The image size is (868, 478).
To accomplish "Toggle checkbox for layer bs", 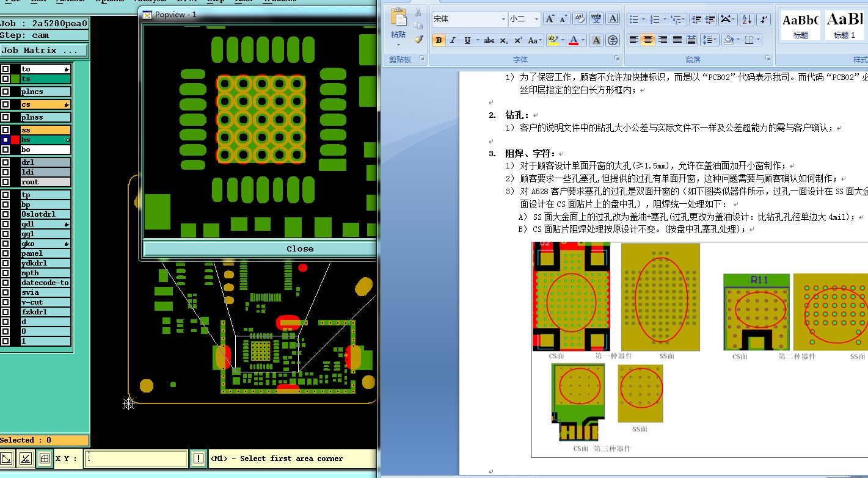I will click(x=5, y=140).
